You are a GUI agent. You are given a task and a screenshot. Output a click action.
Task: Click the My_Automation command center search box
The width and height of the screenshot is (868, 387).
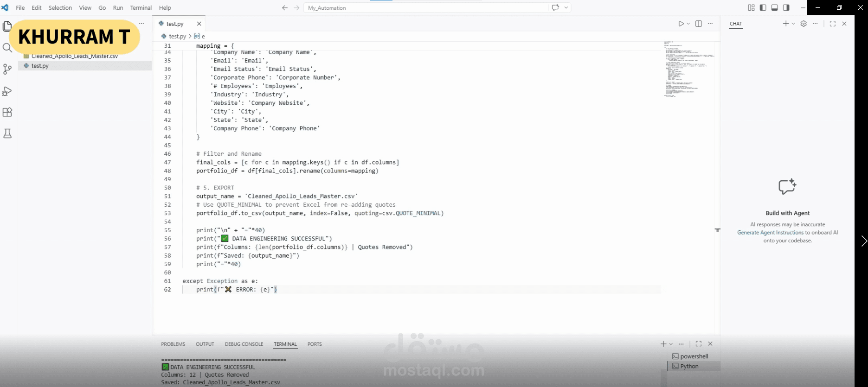coord(425,8)
